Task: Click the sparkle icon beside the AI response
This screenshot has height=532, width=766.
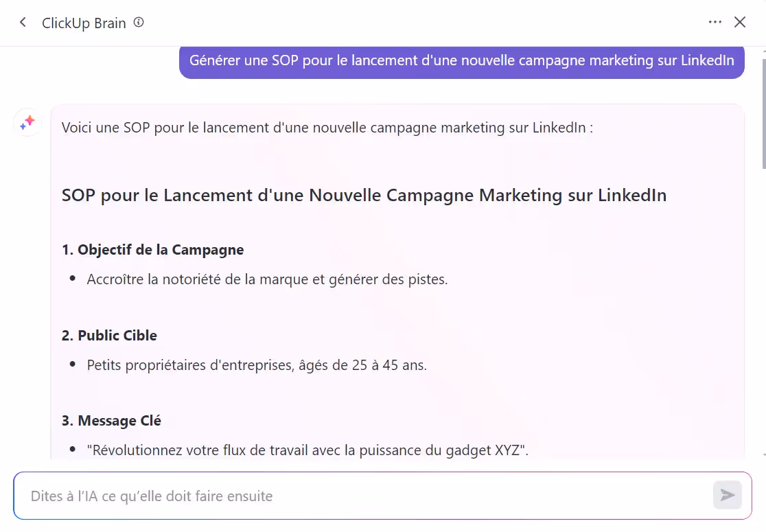Action: 27,122
